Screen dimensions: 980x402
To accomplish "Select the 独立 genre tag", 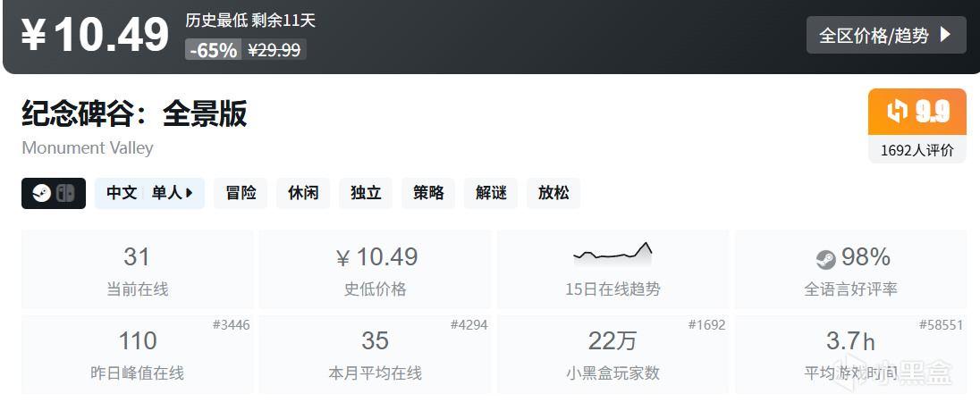I will click(366, 194).
